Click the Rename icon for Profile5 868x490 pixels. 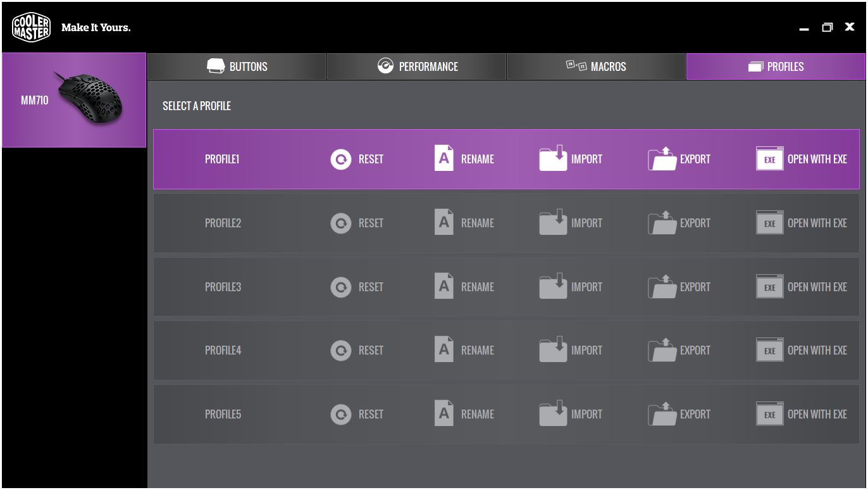(443, 414)
